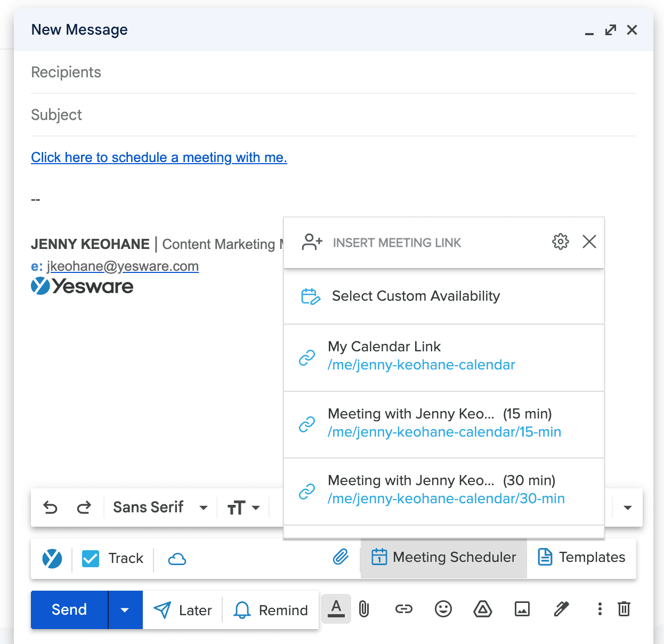Toggle the Track checkbox off
Screen dimensions: 664x644
click(90, 558)
